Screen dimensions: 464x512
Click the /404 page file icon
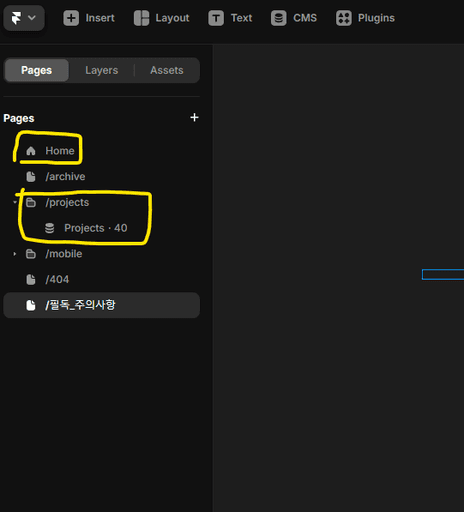pyautogui.click(x=31, y=279)
